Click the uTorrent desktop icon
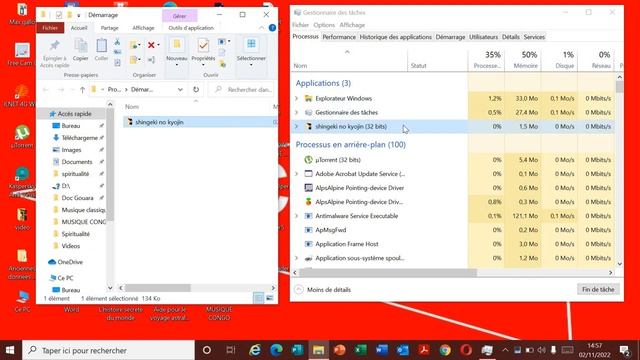Image resolution: width=640 pixels, height=360 pixels. tap(22, 137)
